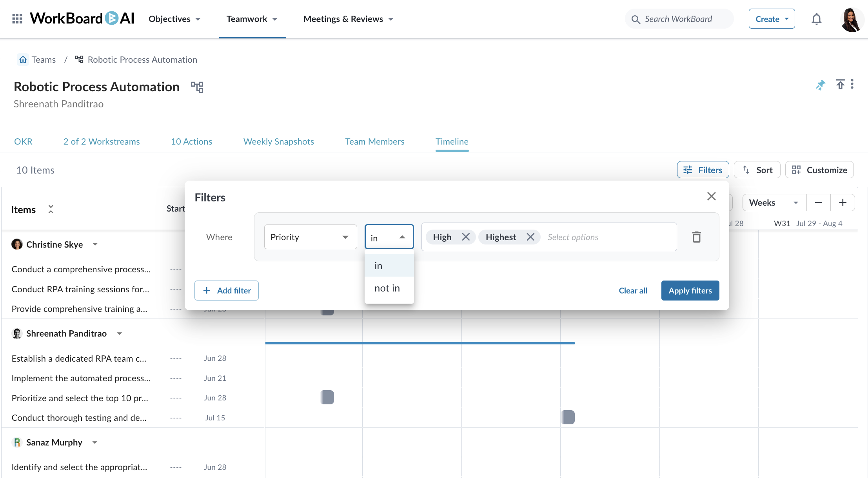The image size is (868, 478).
Task: Open 'Identify and select the appropriat...' item
Action: pyautogui.click(x=80, y=467)
